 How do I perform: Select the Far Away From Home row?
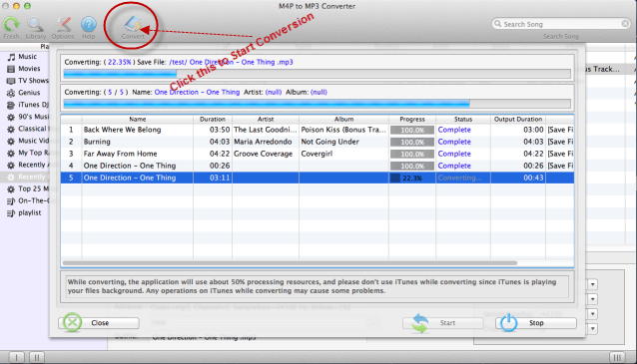318,154
